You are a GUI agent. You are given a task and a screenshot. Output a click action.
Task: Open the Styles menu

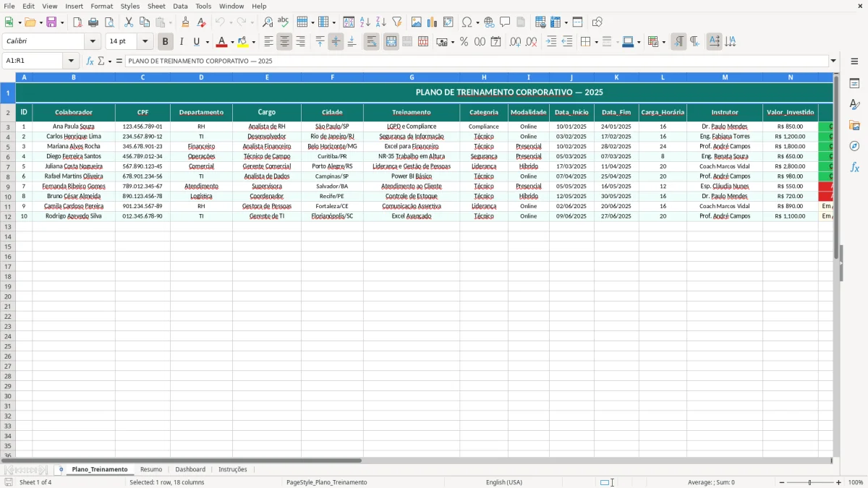point(130,6)
